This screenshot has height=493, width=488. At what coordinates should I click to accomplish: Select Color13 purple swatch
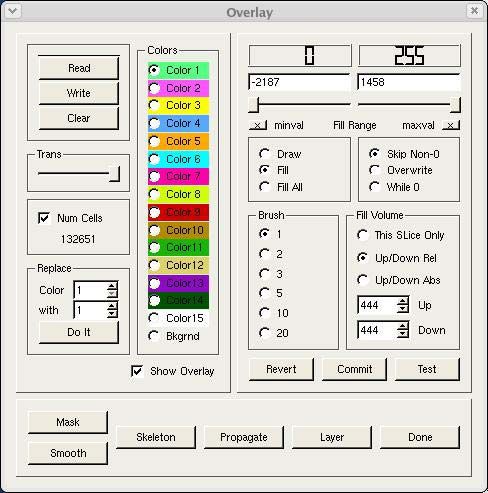tap(178, 283)
